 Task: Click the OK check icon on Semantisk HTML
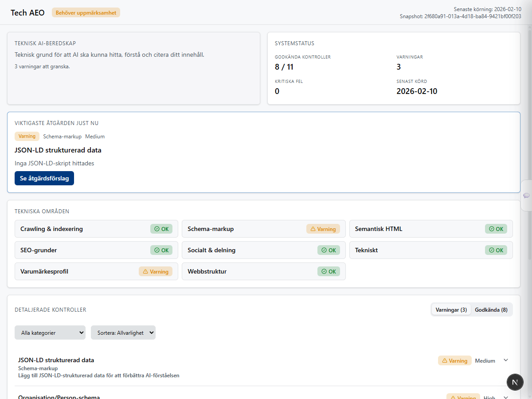(x=492, y=229)
